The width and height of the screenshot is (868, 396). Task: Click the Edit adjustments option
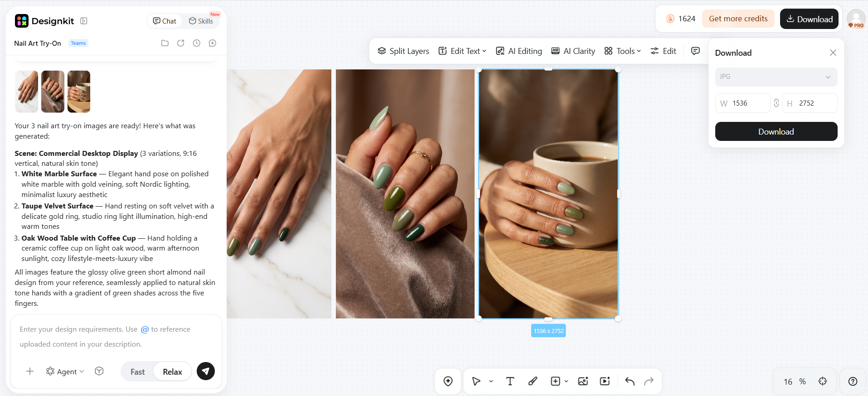coord(663,51)
